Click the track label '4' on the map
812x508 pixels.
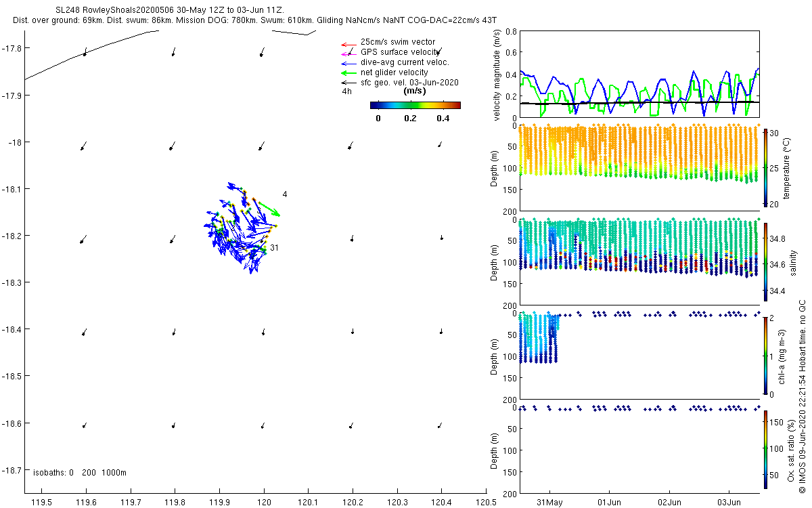tap(285, 194)
